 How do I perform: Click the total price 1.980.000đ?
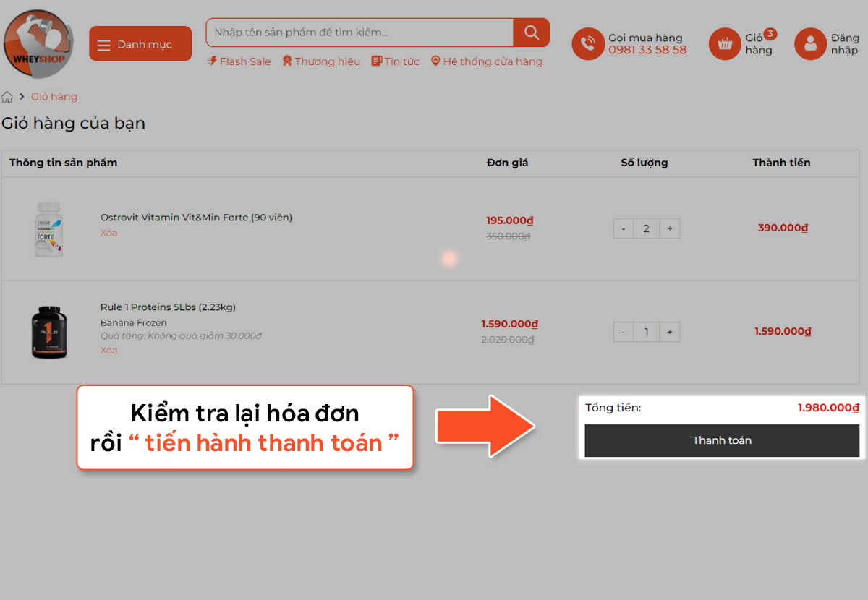click(x=828, y=408)
